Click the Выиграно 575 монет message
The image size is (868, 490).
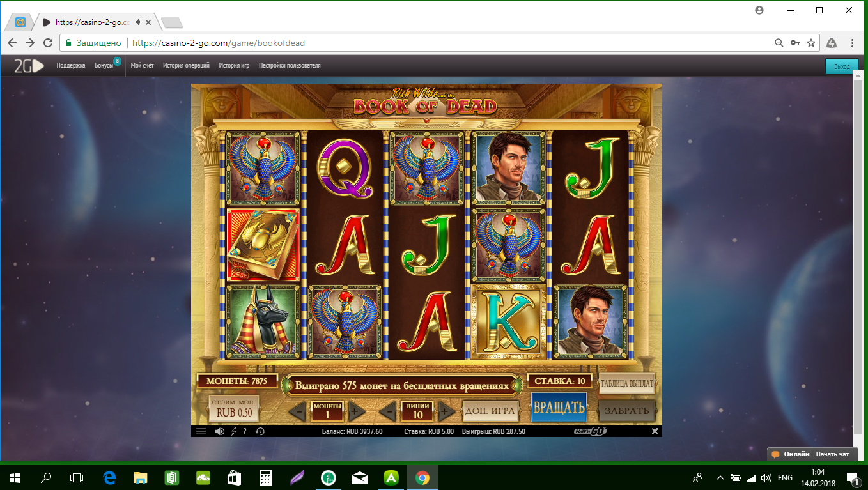coord(402,386)
